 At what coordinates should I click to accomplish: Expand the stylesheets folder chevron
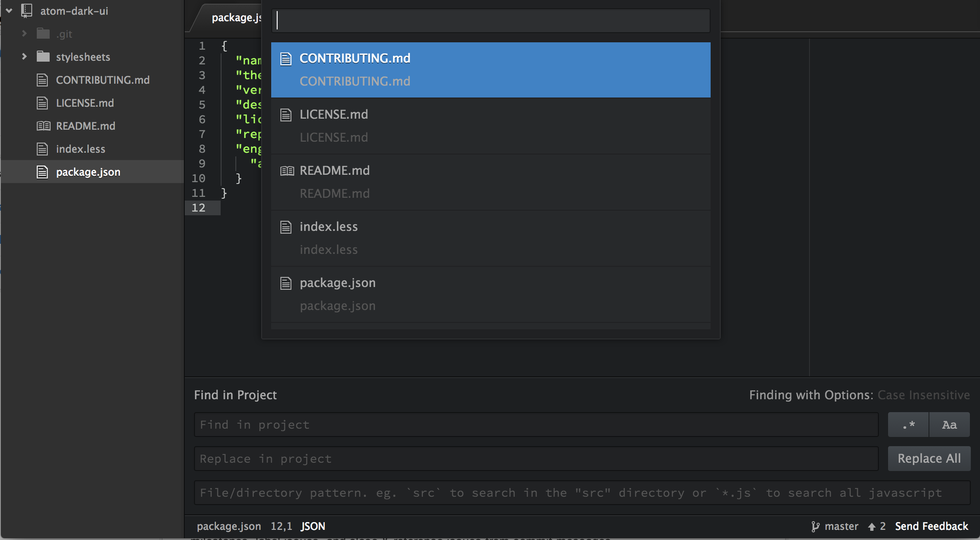coord(24,57)
